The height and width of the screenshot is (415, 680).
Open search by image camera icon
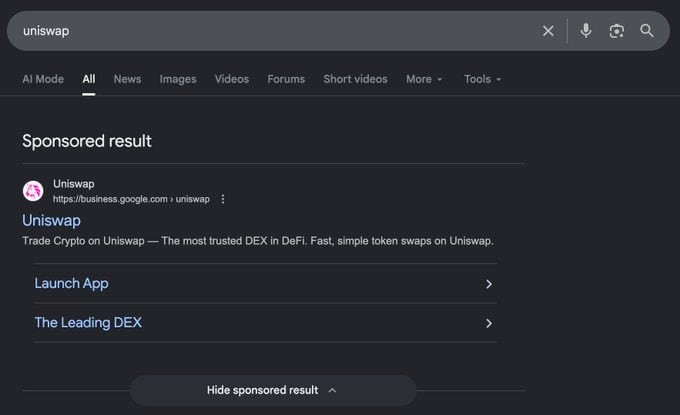(616, 31)
